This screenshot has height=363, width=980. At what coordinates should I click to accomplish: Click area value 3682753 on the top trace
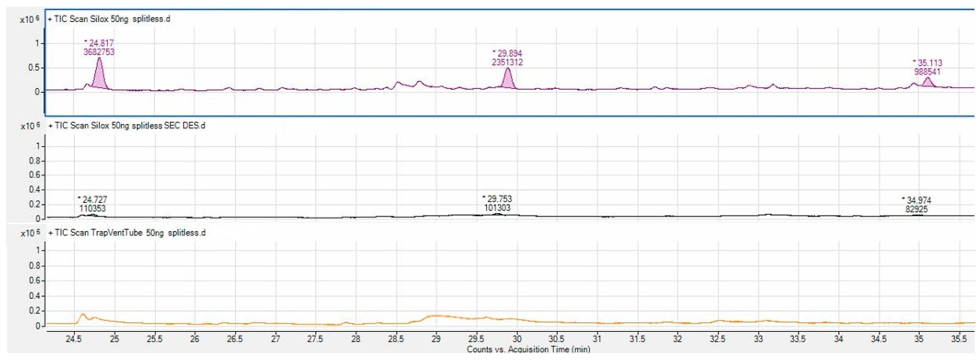(x=99, y=52)
